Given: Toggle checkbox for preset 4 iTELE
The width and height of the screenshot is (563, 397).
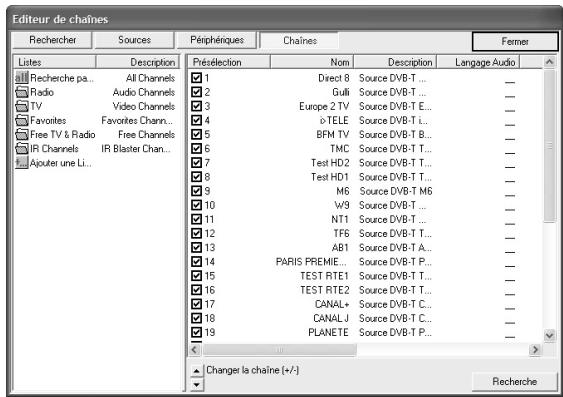Looking at the screenshot, I should pyautogui.click(x=196, y=120).
